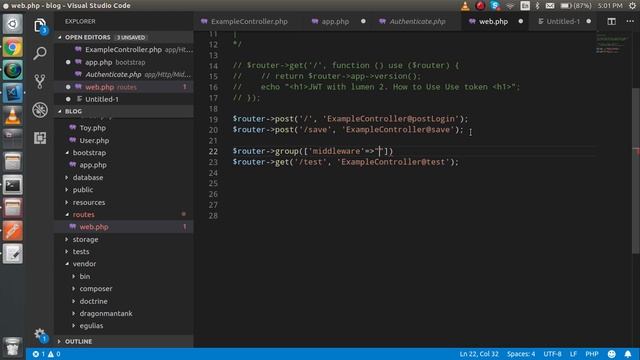Open Authenticate.php in Open Editors list
The width and height of the screenshot is (640, 360).
pos(124,75)
